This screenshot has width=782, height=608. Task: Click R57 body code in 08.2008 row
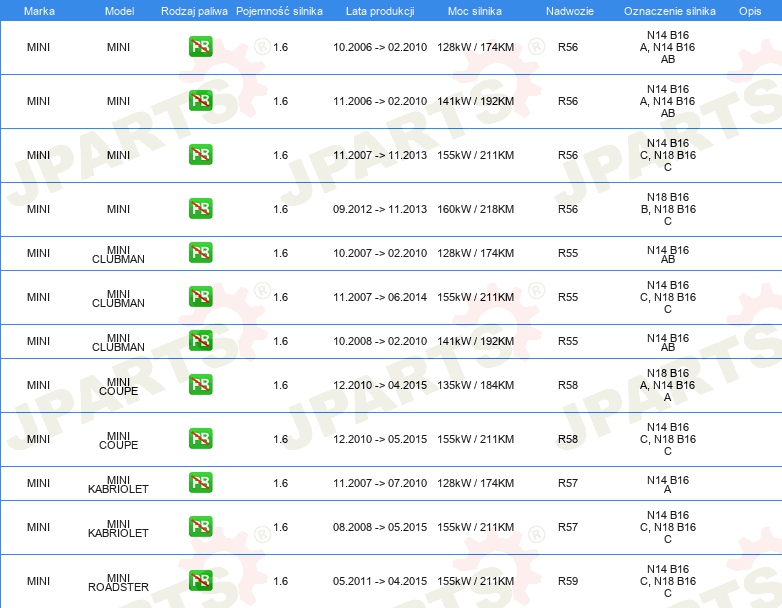568,527
